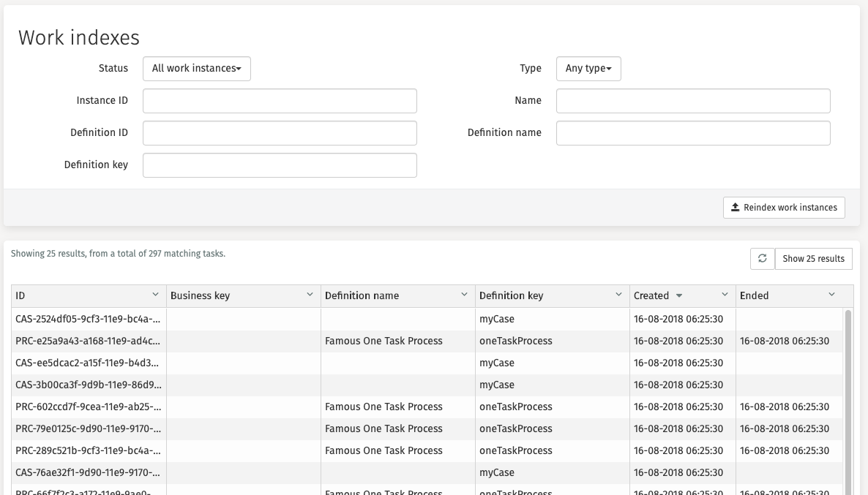This screenshot has width=868, height=495.
Task: Open the Definition name column menu
Action: point(465,295)
